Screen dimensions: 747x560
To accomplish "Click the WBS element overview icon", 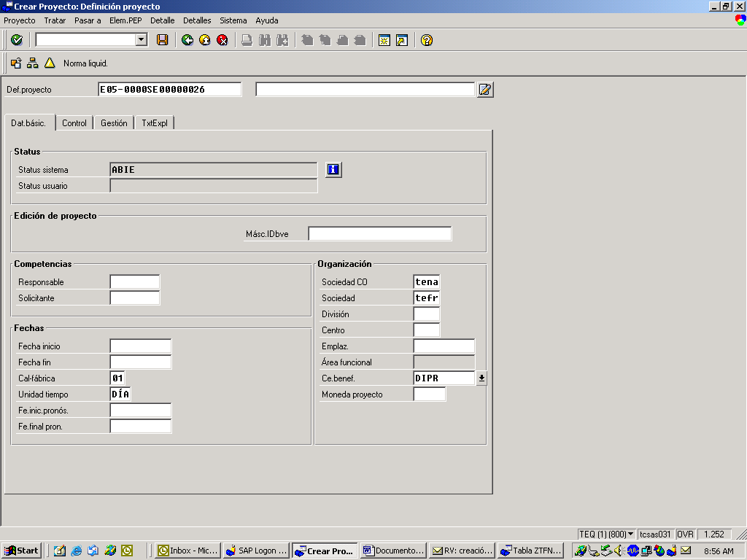I will 16,63.
